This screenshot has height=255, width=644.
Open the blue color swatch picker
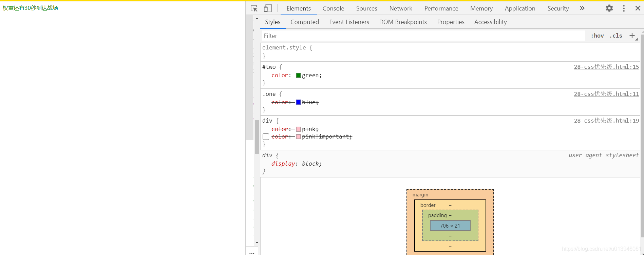(x=298, y=102)
